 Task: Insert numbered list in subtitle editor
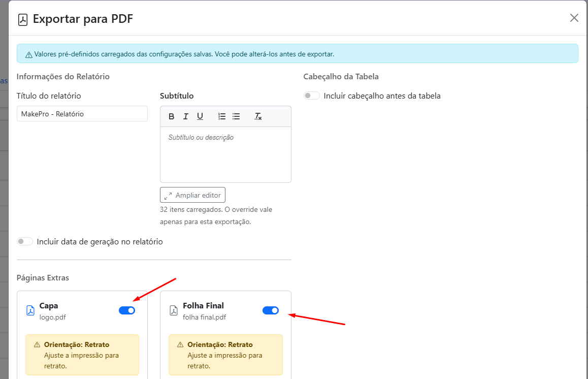tap(222, 116)
